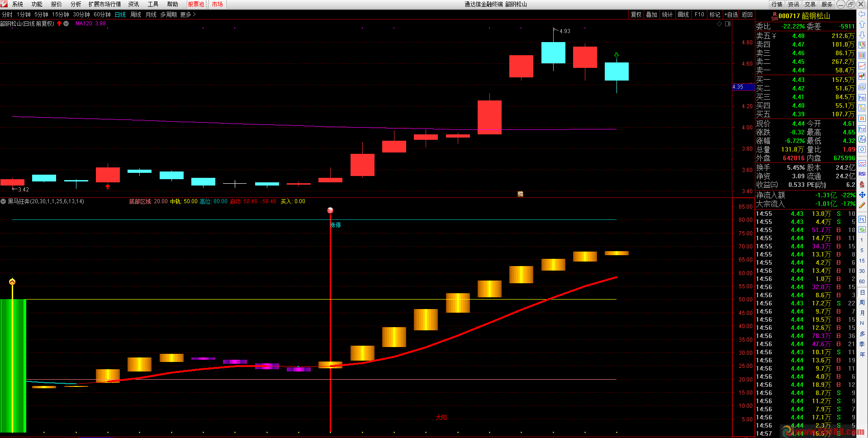Open the 报价 menu
This screenshot has width=868, height=438.
[57, 4]
